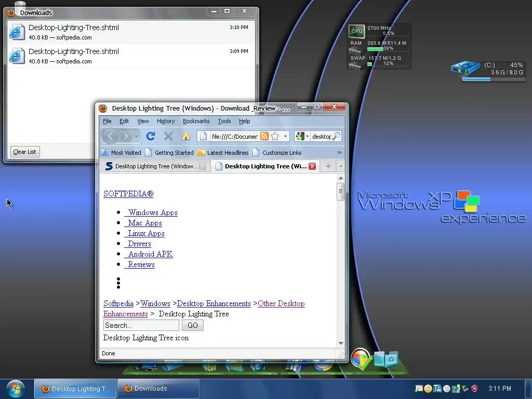The width and height of the screenshot is (532, 399).
Task: Run search with the magnifying glass icon
Action: 336,136
